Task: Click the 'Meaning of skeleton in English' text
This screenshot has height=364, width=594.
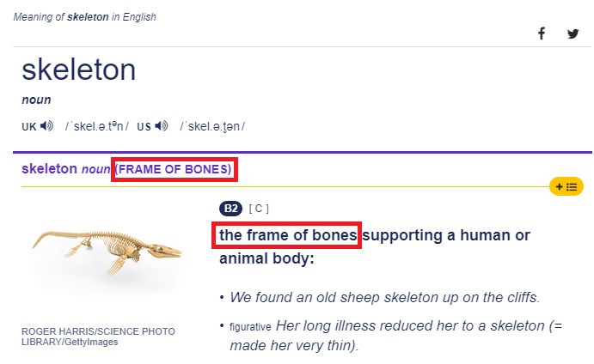Action: [85, 17]
